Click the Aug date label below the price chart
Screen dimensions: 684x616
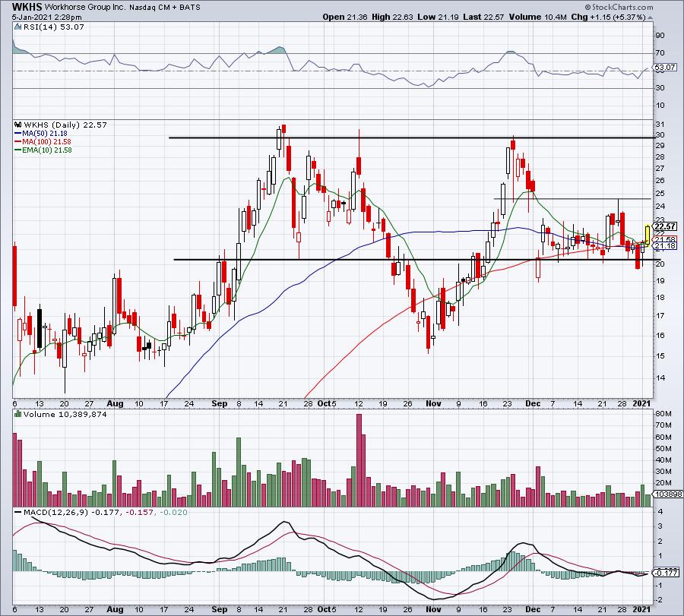(116, 403)
